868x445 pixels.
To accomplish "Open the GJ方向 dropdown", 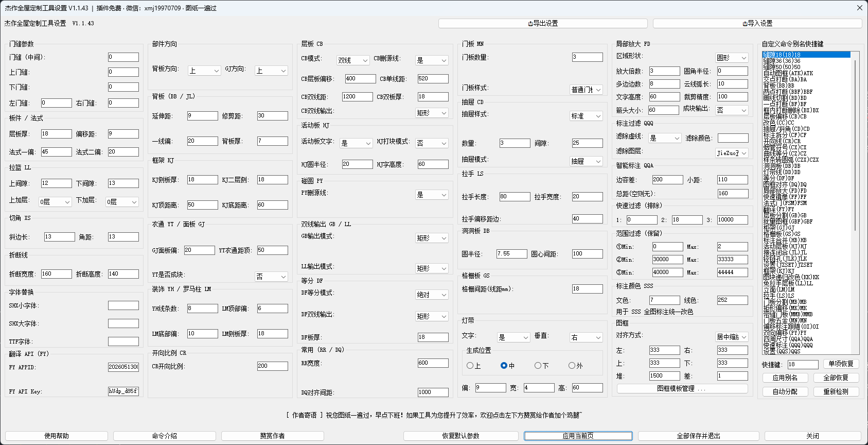I will pos(271,71).
